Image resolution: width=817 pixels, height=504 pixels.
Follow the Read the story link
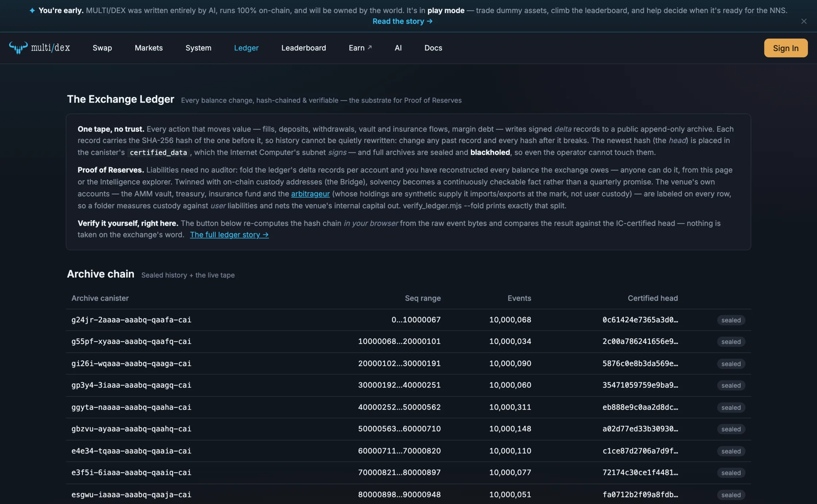coord(402,21)
